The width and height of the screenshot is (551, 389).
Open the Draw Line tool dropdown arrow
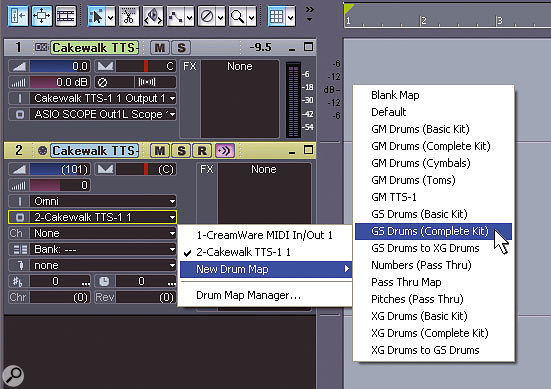click(190, 17)
